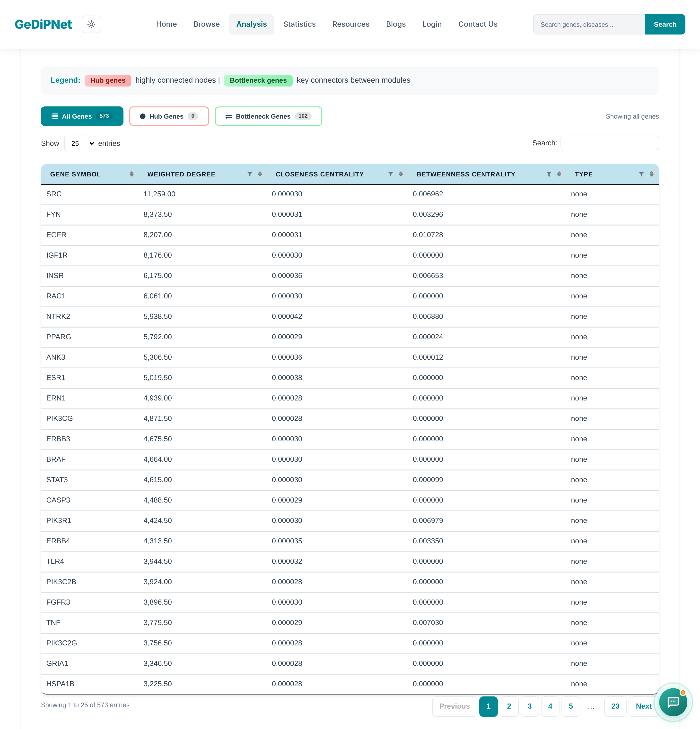Open the Browse menu item
Image resolution: width=700 pixels, height=729 pixels.
point(206,24)
